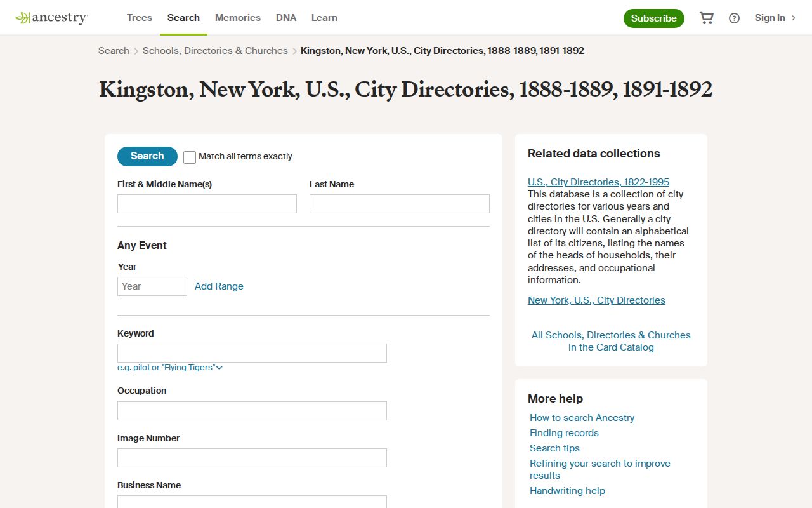
Task: Go to Search breadcrumb
Action: pos(114,51)
